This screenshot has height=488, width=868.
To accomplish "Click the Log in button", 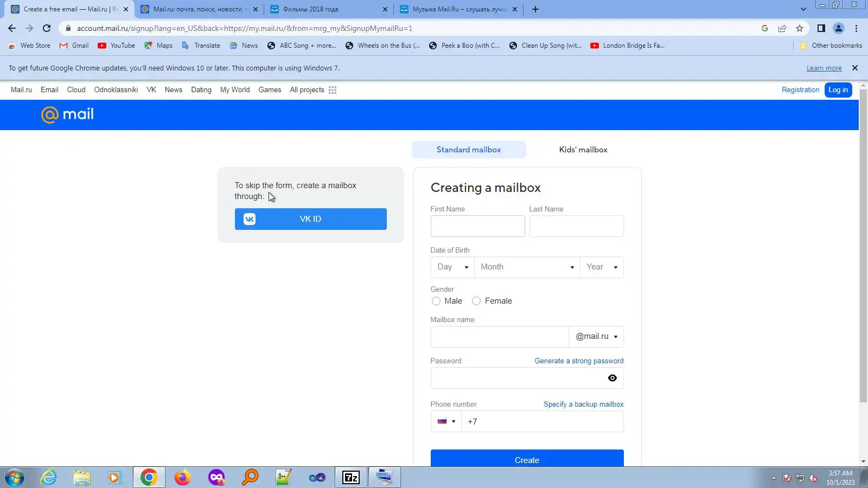I will coord(838,90).
